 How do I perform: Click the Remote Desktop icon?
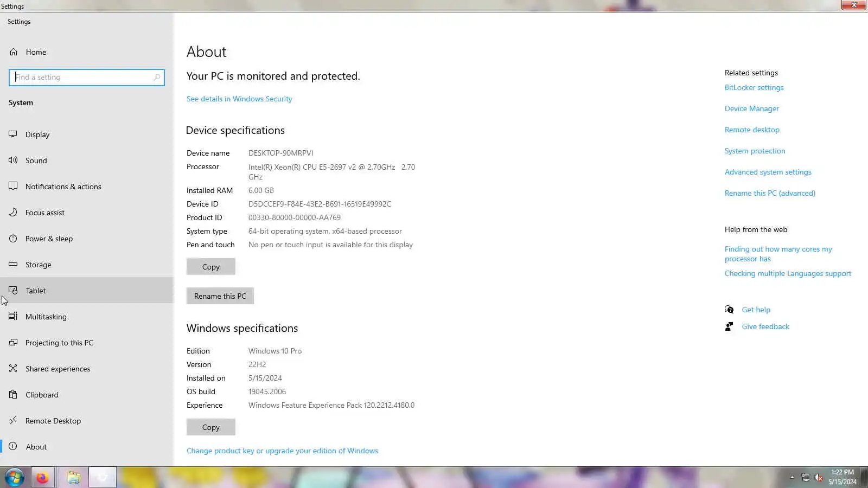pos(13,420)
